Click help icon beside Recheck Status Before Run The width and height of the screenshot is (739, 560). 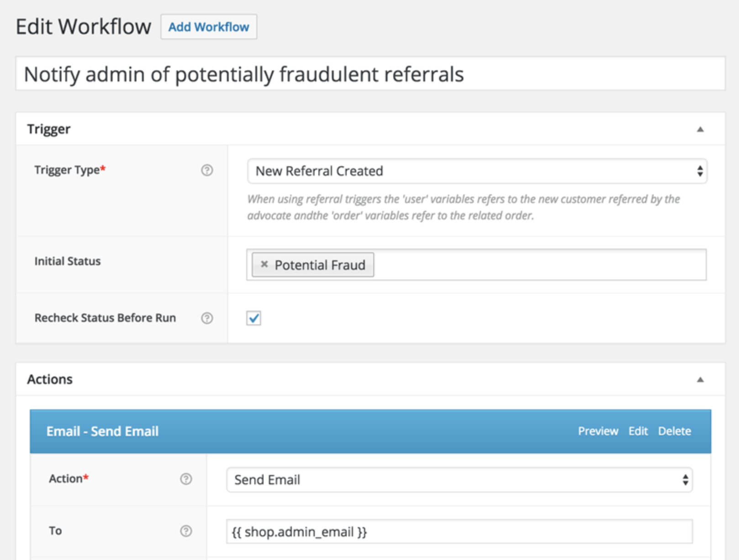pos(207,318)
